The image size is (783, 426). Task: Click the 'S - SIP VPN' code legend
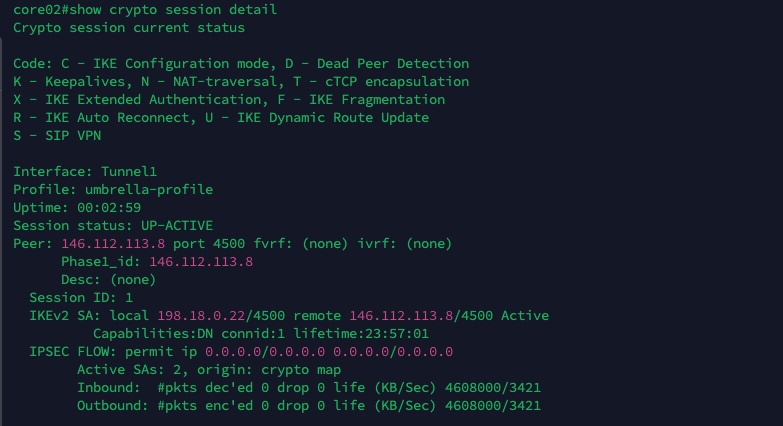coord(57,135)
